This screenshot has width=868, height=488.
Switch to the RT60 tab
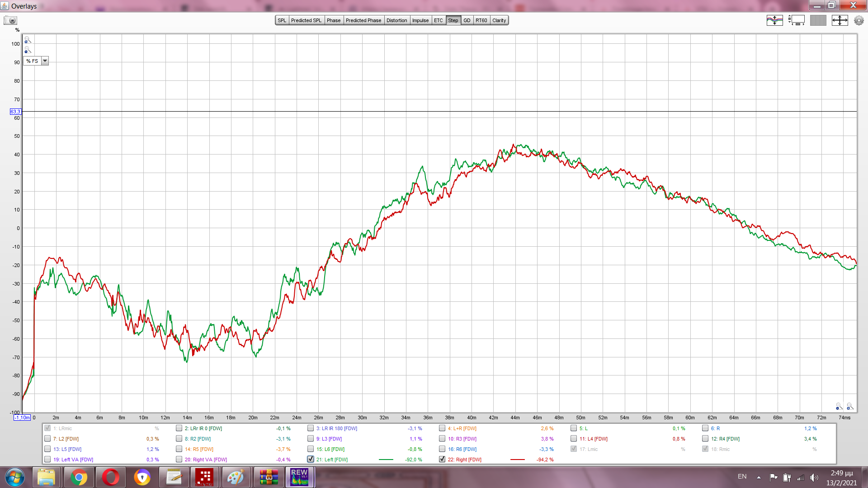click(481, 20)
